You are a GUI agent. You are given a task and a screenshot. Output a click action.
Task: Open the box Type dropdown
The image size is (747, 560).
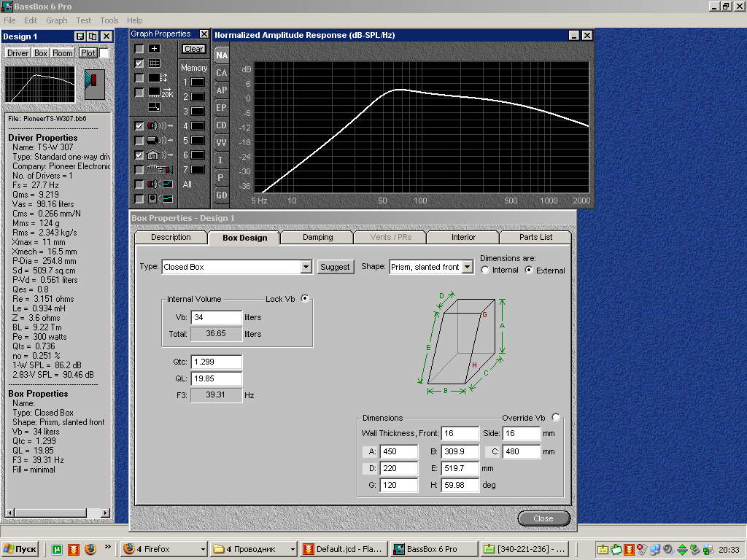306,268
